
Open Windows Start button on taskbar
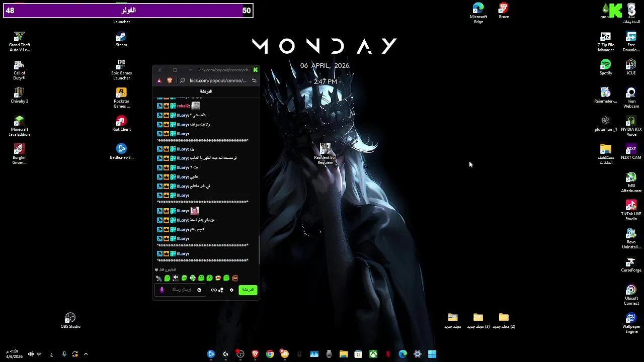432,354
